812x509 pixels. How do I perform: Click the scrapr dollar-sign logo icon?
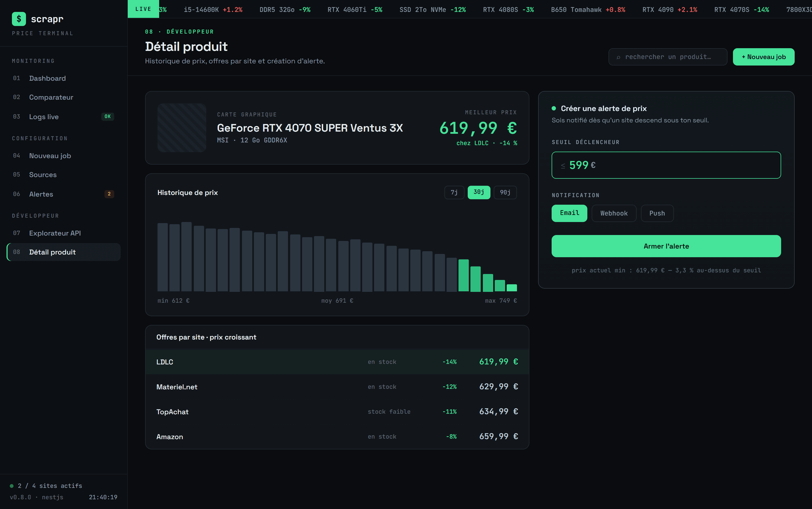pos(19,19)
